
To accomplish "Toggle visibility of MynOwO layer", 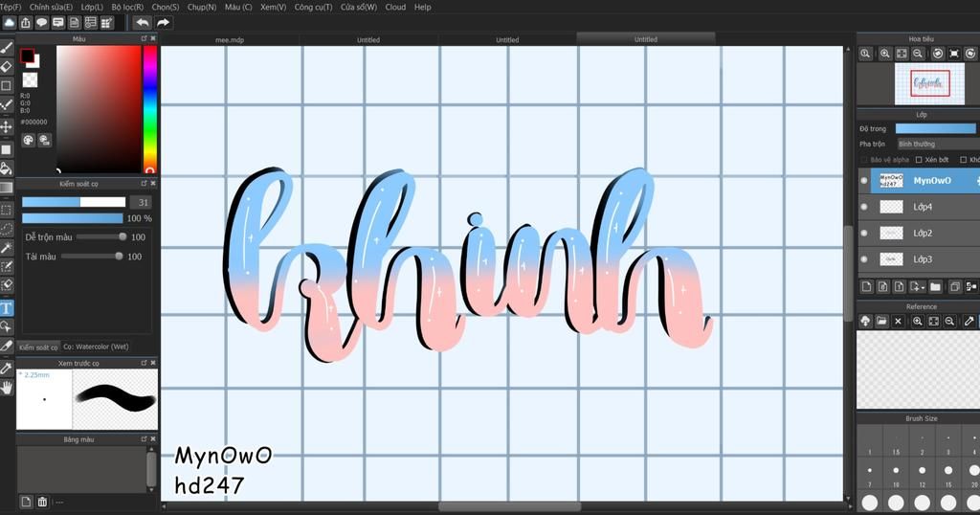I will 864,181.
